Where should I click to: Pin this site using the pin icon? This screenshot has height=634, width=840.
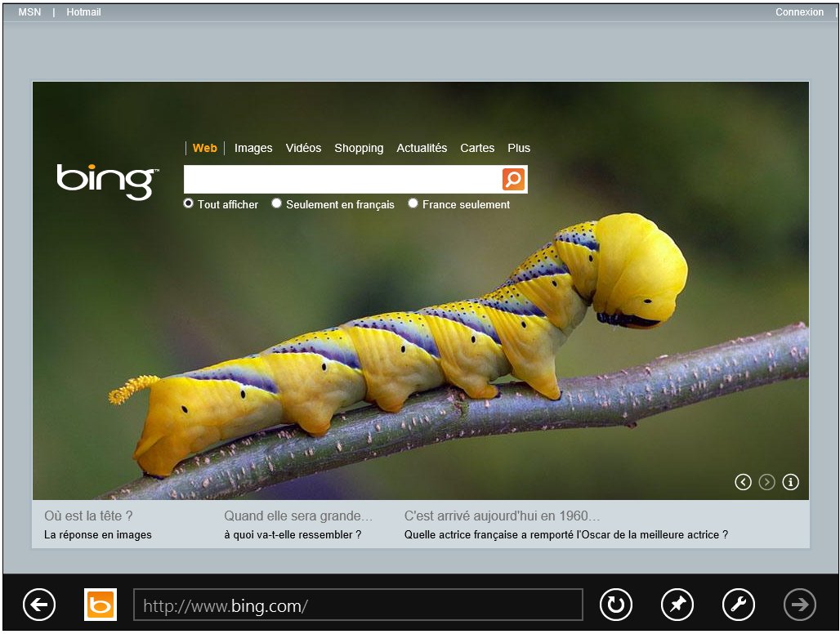point(677,605)
